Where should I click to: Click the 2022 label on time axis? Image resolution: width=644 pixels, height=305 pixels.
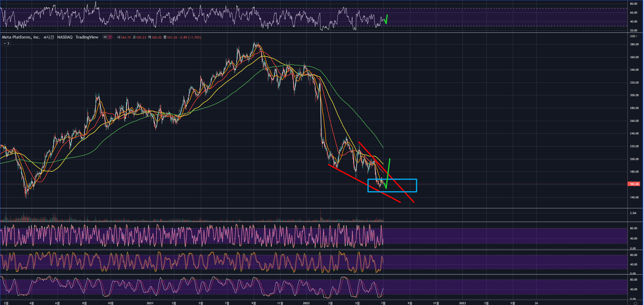coord(306,303)
